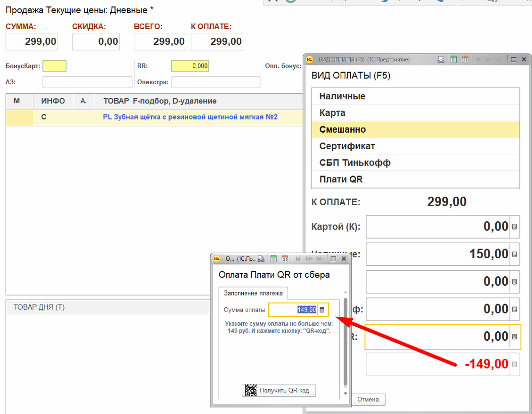Switch to Заполнение платежа tab
The image size is (532, 414).
coord(253,293)
